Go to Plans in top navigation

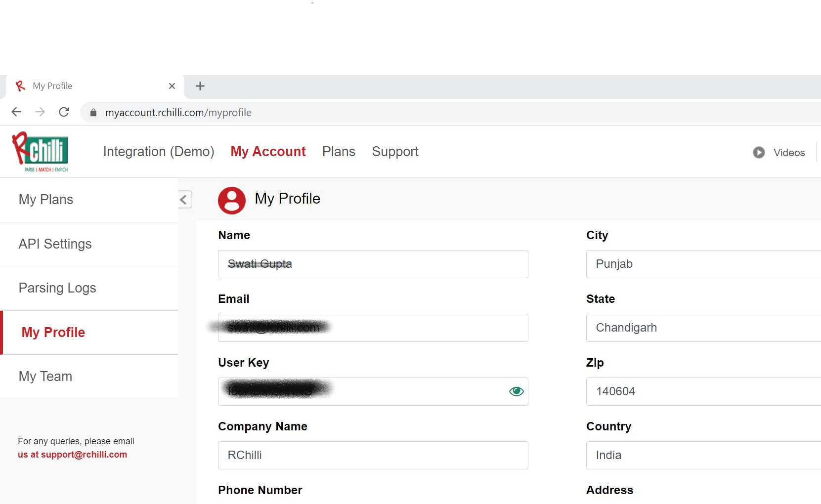click(339, 152)
